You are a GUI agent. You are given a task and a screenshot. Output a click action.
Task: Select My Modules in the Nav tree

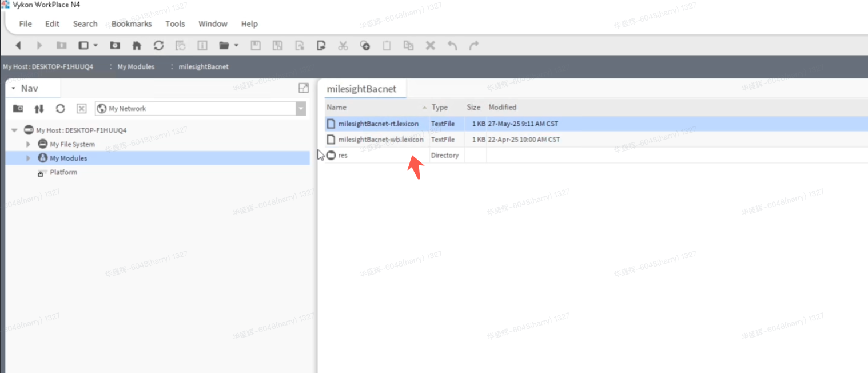pyautogui.click(x=69, y=158)
